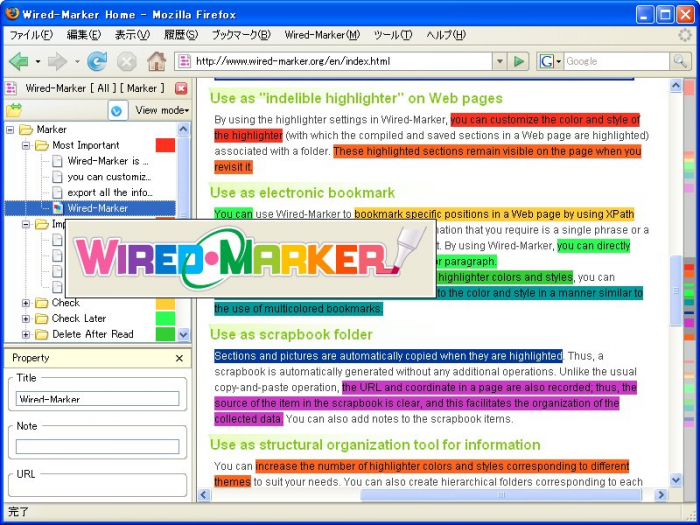
Task: Click the search magnifier icon
Action: pos(680,61)
